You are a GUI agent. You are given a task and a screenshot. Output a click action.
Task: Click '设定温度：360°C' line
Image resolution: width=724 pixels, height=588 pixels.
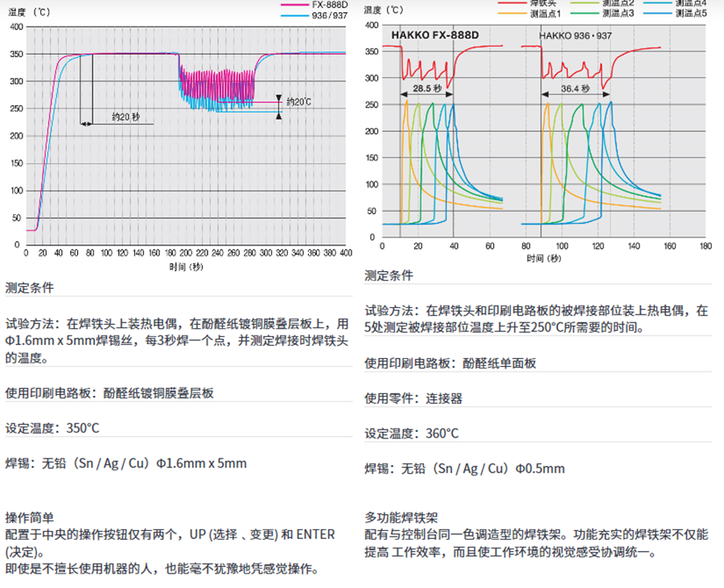(x=411, y=433)
